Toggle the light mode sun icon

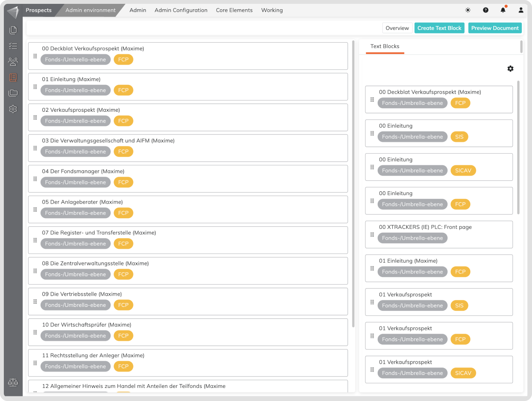click(468, 10)
